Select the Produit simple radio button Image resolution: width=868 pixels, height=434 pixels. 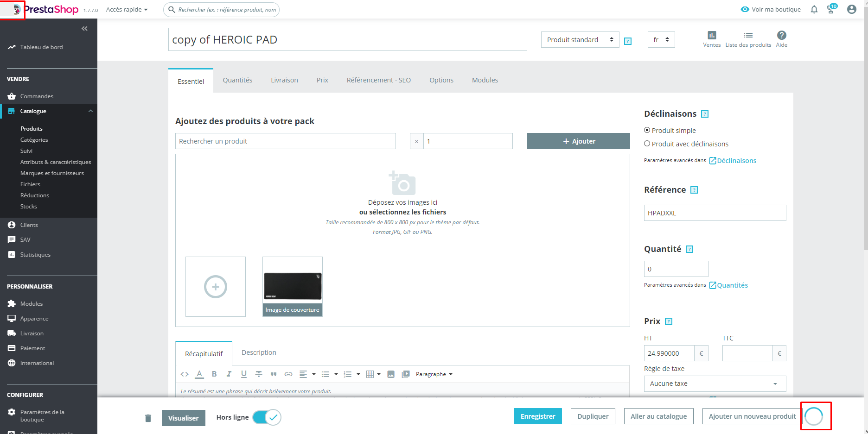(x=647, y=130)
